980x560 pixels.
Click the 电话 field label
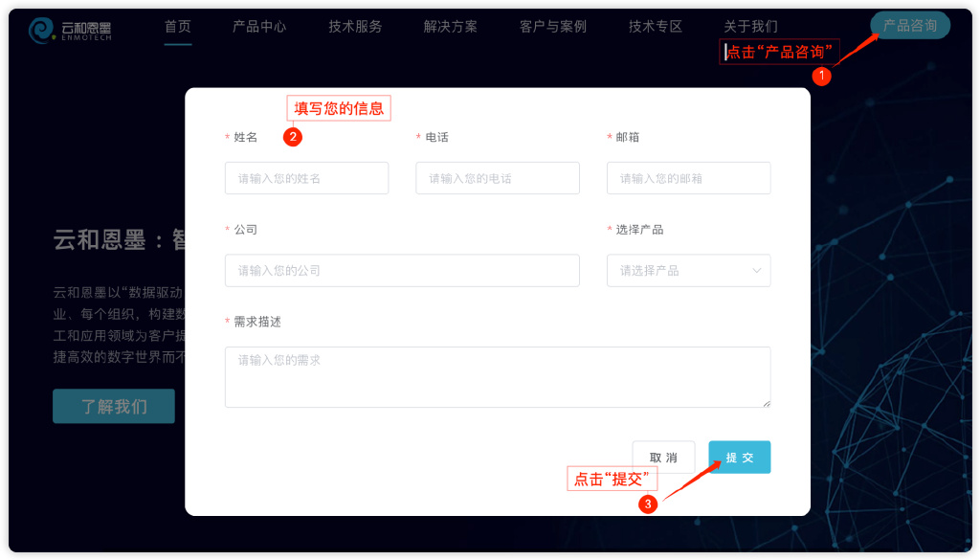pyautogui.click(x=436, y=137)
